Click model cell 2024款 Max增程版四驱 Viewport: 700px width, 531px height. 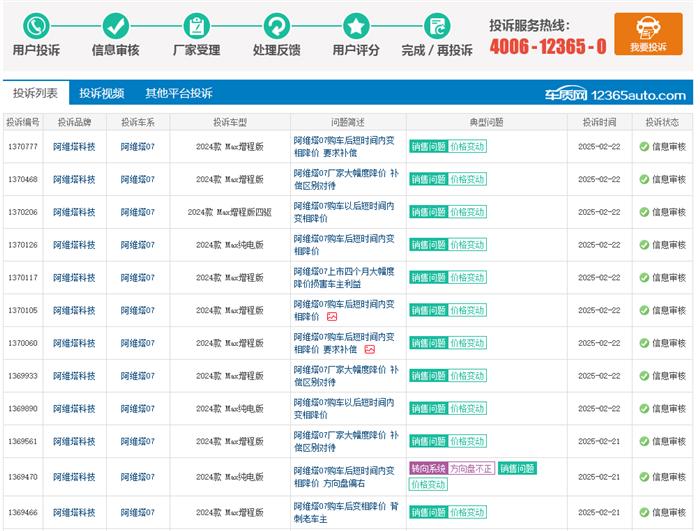tap(230, 212)
